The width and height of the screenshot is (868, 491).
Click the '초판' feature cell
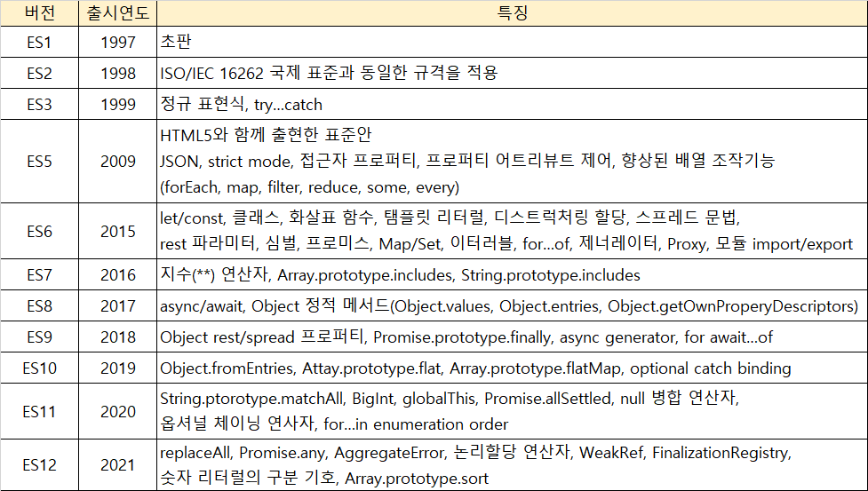tap(512, 42)
